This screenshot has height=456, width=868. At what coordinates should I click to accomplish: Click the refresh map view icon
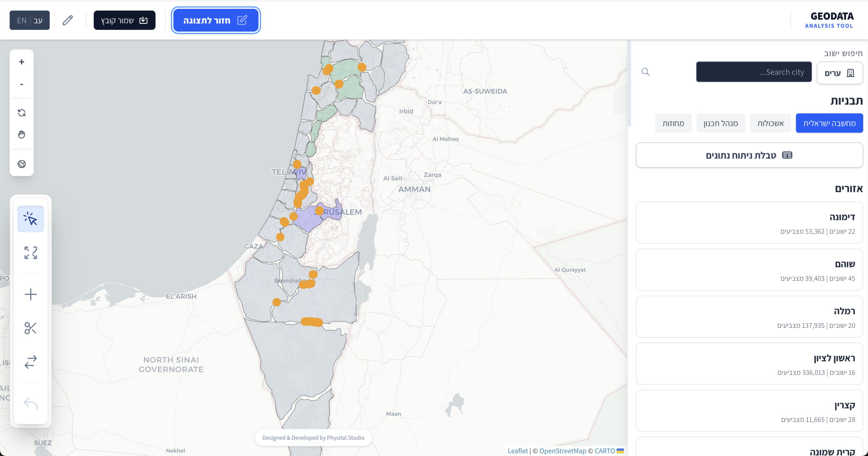pos(22,113)
